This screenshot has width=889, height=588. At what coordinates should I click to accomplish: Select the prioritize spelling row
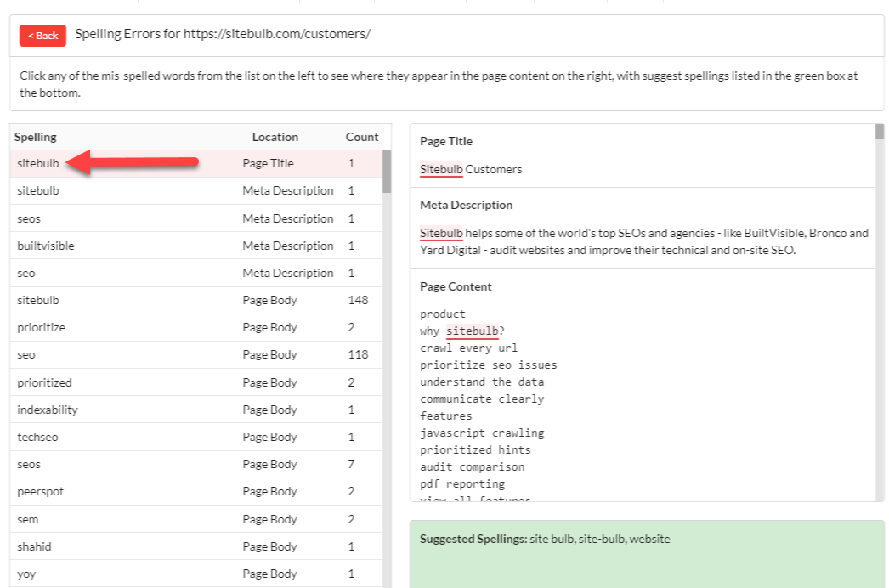[x=196, y=327]
